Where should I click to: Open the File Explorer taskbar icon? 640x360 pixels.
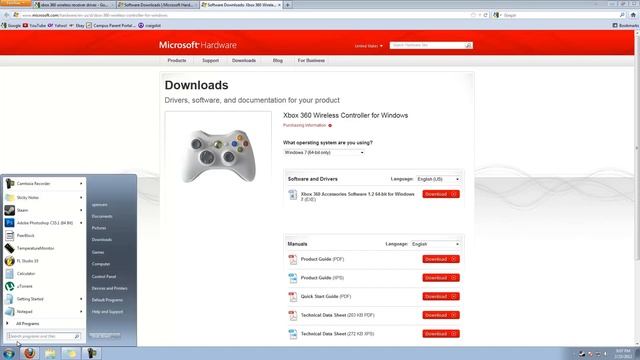pyautogui.click(x=51, y=353)
